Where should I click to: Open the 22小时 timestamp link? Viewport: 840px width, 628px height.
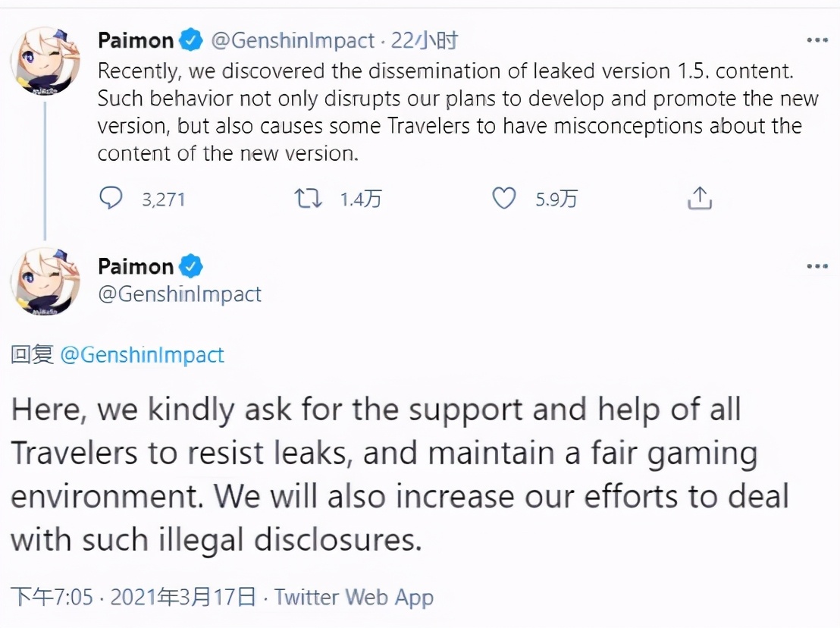pyautogui.click(x=425, y=41)
